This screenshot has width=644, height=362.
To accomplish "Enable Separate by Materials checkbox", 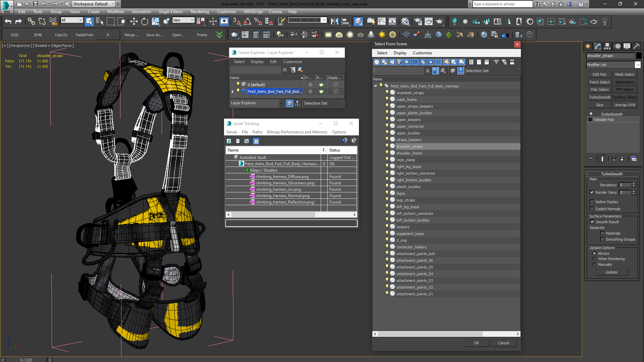I will [x=602, y=233].
